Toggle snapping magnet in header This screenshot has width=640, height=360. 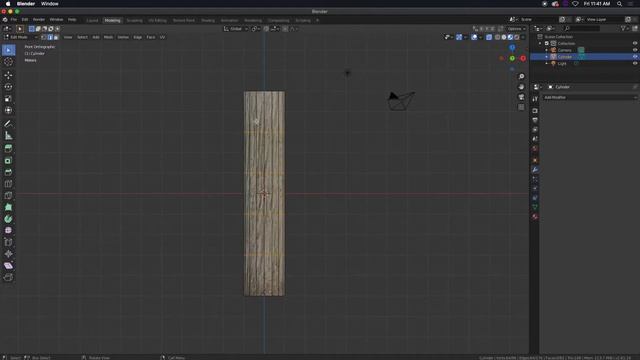(266, 29)
